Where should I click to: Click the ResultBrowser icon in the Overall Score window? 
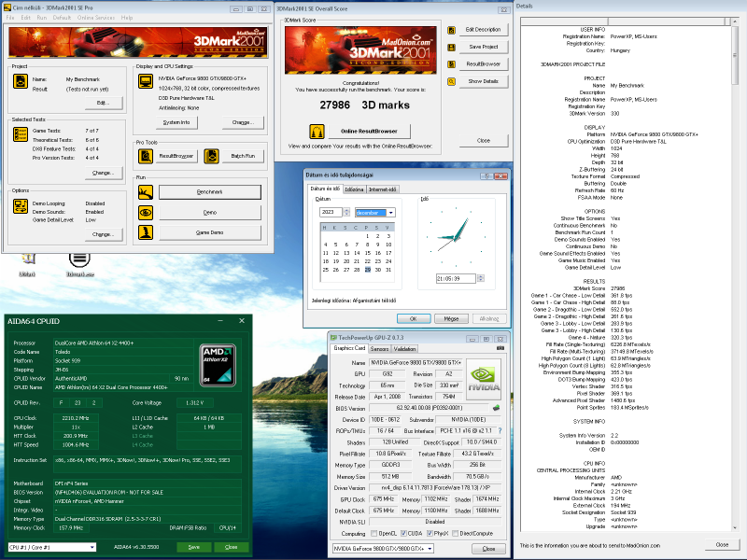[451, 64]
